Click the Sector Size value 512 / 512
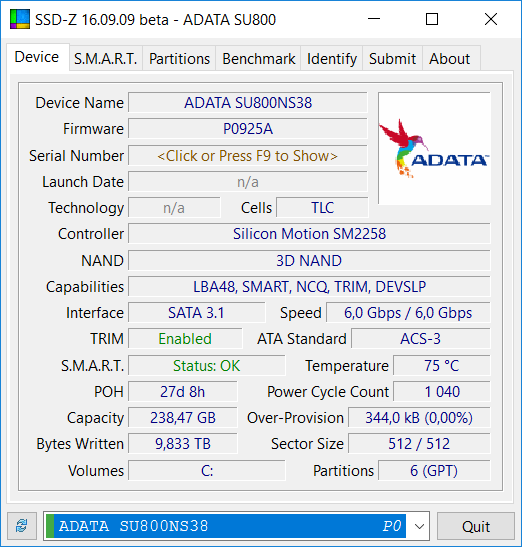Screen dimensions: 522x547 pos(419,444)
